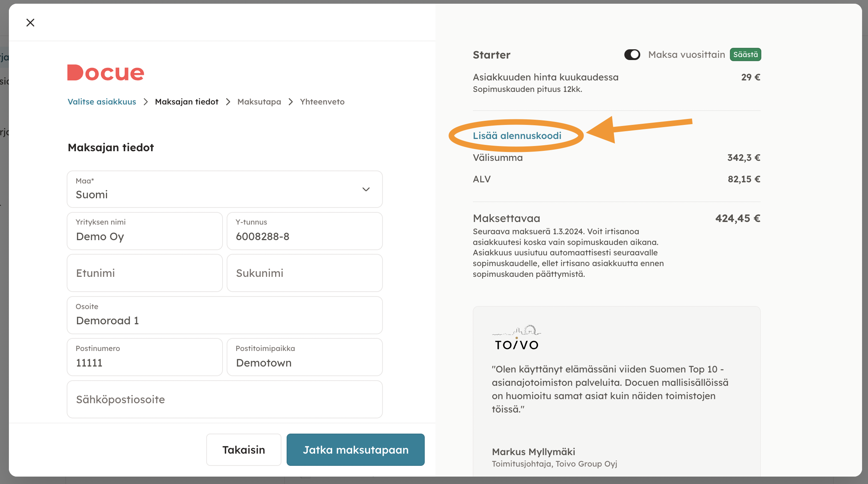Click the Y-tunnus input field
This screenshot has height=484, width=868.
click(304, 231)
